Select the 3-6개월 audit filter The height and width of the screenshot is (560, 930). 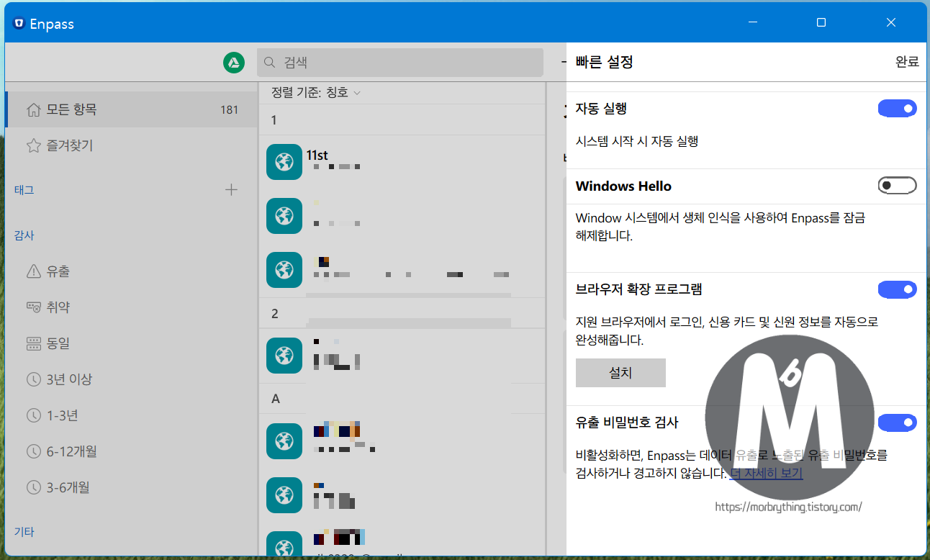[x=131, y=487]
